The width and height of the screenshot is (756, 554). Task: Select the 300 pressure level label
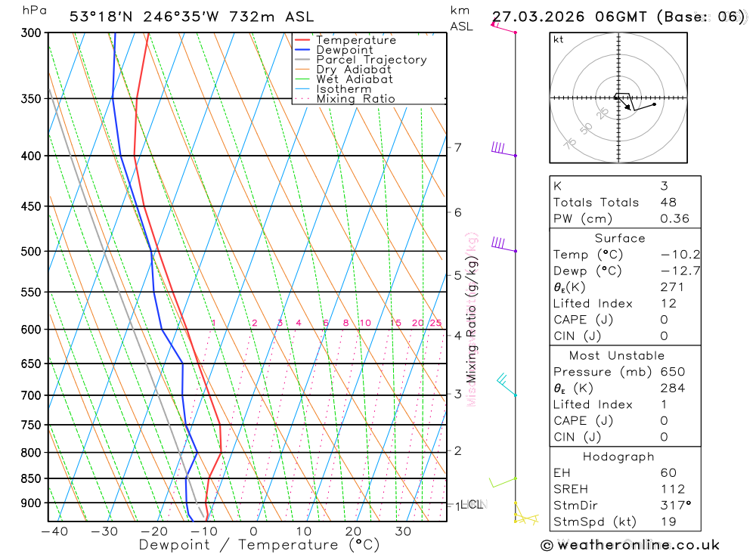(31, 32)
